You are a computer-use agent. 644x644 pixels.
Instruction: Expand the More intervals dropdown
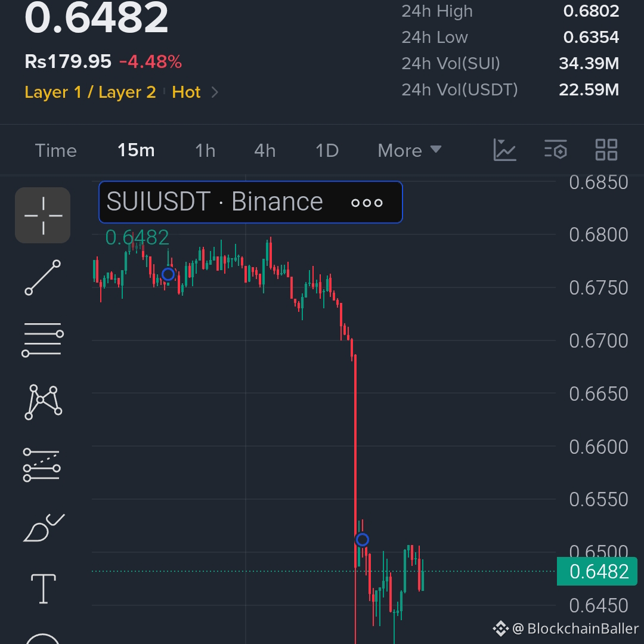tap(410, 151)
